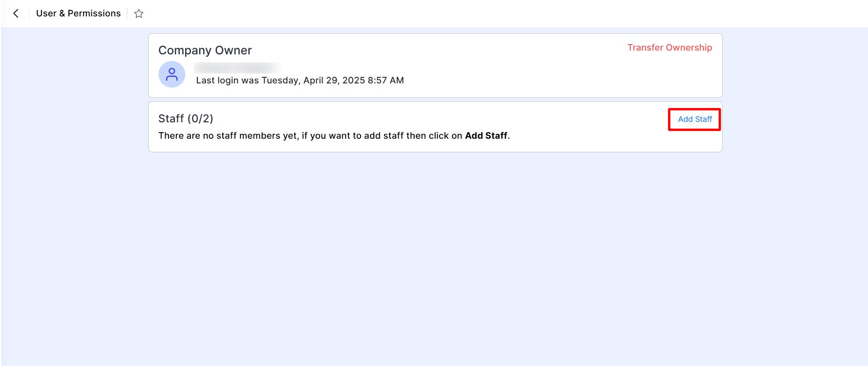Click the empty blue page background
The width and height of the screenshot is (868, 366).
click(x=434, y=258)
